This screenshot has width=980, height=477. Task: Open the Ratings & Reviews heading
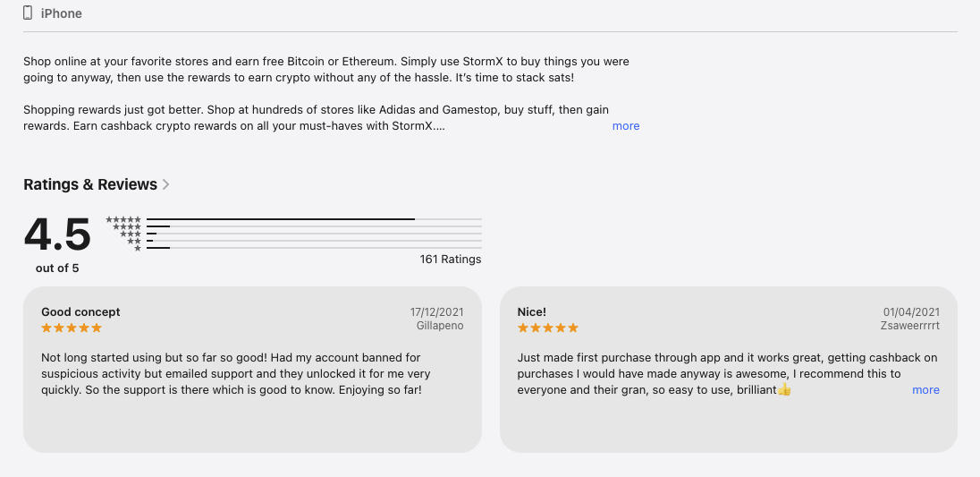[x=90, y=184]
